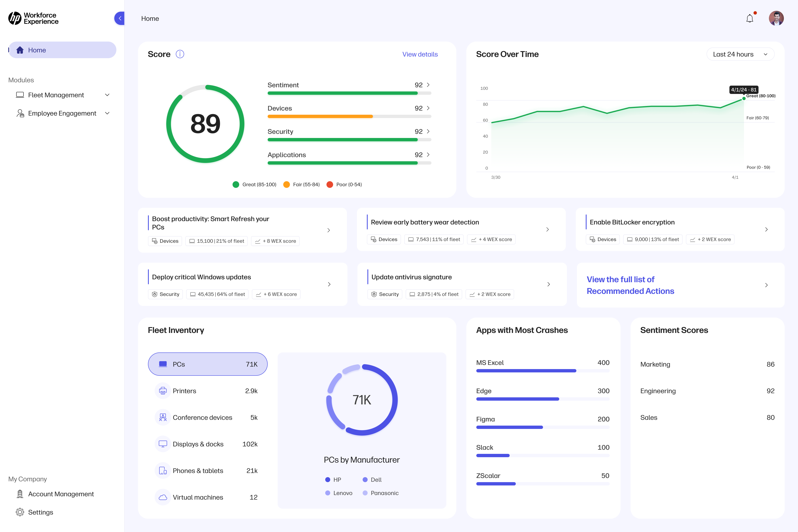Click arrow next to full Recommended Actions list

766,285
